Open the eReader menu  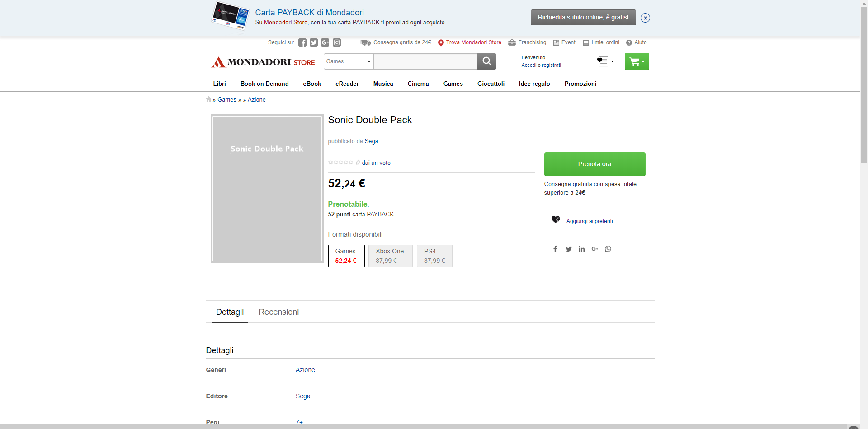(x=347, y=84)
